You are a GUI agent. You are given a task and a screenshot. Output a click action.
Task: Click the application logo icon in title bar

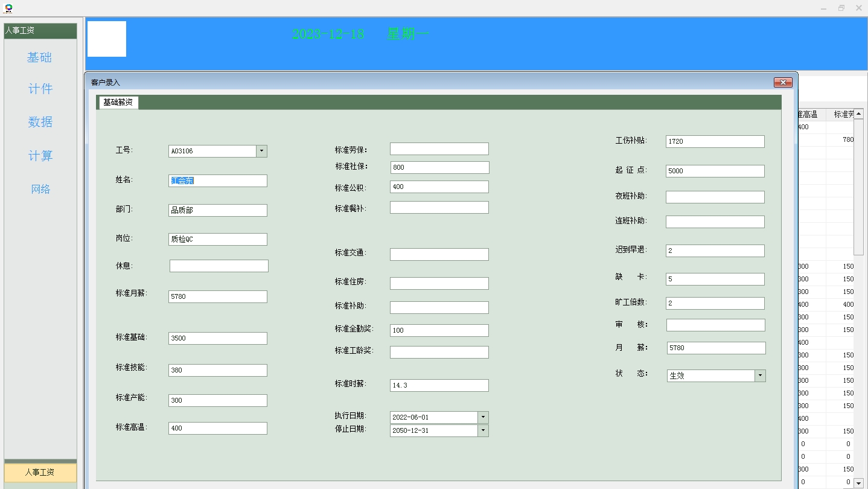pyautogui.click(x=8, y=8)
